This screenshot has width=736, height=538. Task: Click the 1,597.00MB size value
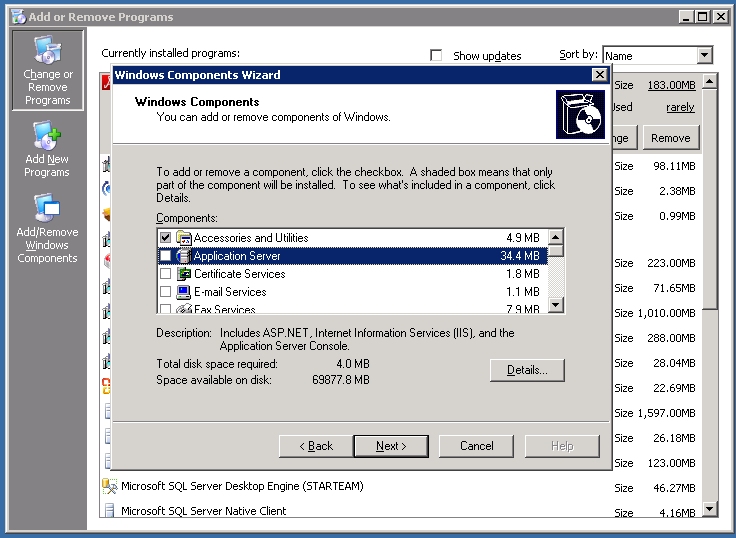click(666, 413)
